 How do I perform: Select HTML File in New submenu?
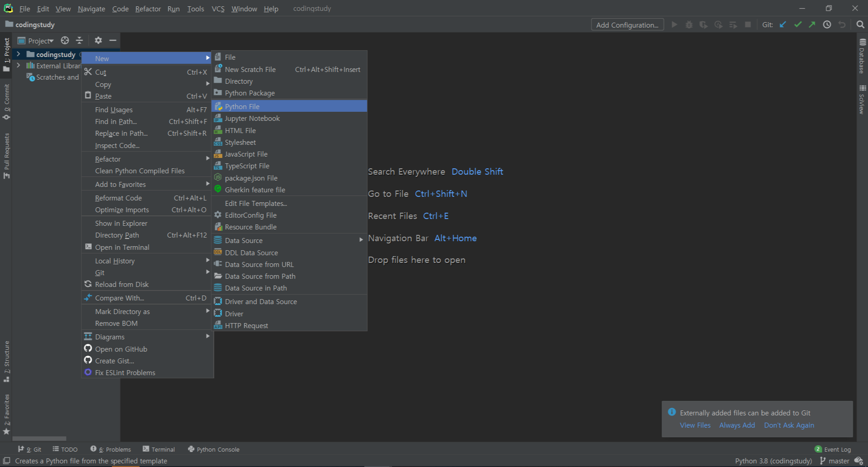point(289,130)
